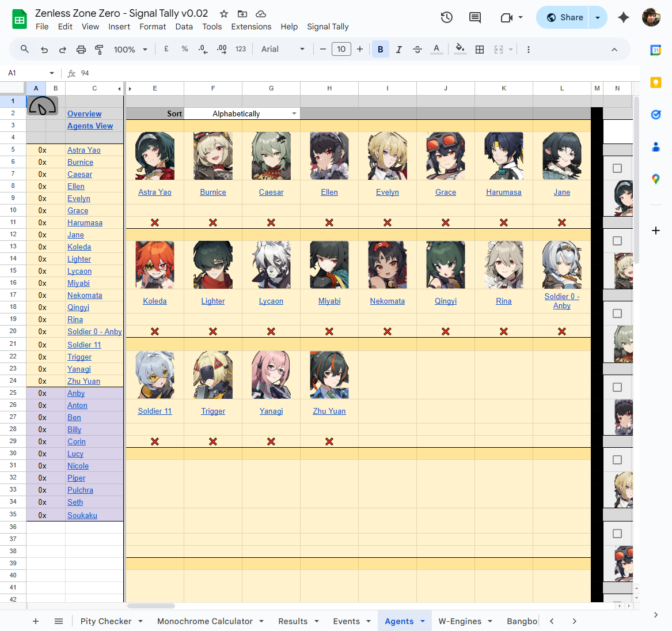Open the borders tool
Screen dimensions: 672x631
(479, 50)
